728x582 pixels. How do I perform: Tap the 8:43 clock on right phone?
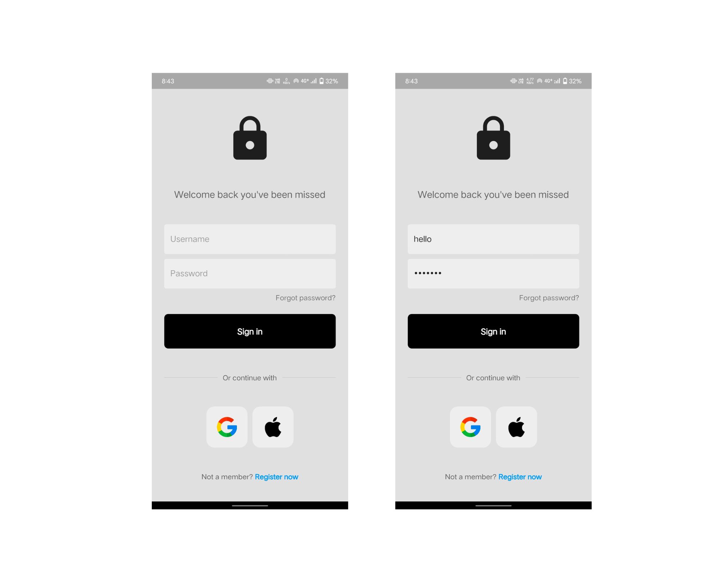pyautogui.click(x=411, y=81)
